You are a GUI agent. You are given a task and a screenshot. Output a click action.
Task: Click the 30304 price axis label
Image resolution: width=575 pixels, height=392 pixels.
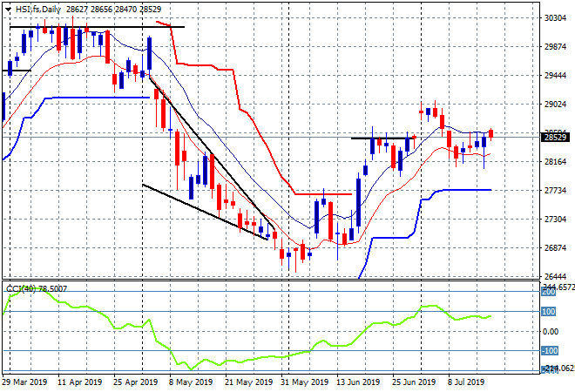pos(555,18)
